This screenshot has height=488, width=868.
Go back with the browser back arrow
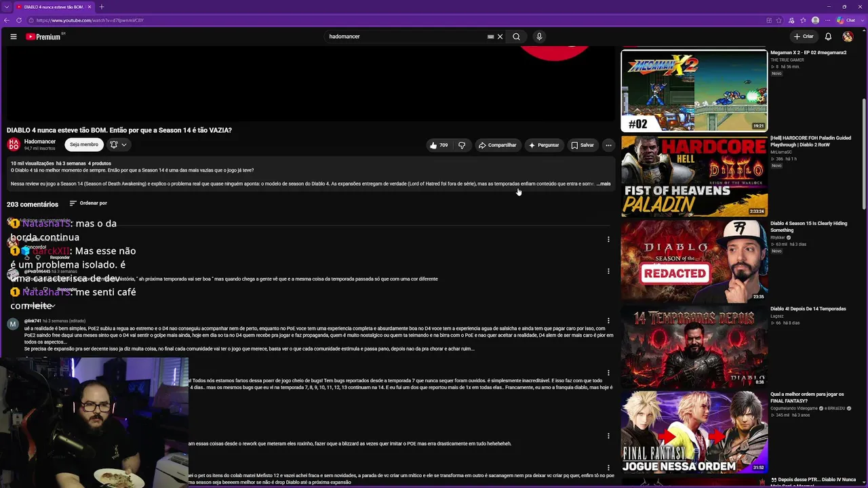coord(7,20)
